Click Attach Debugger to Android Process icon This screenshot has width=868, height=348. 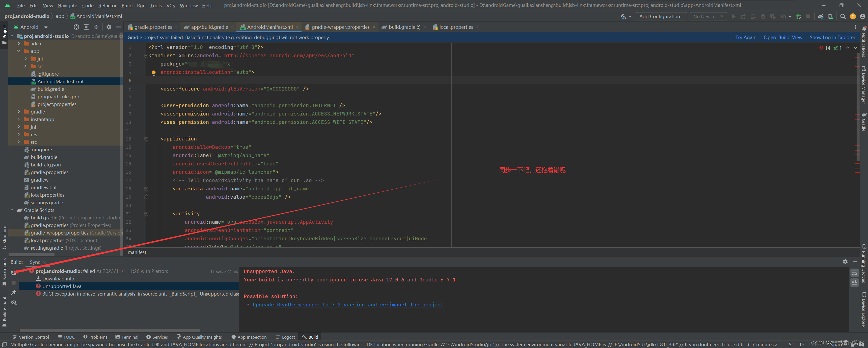click(x=798, y=16)
